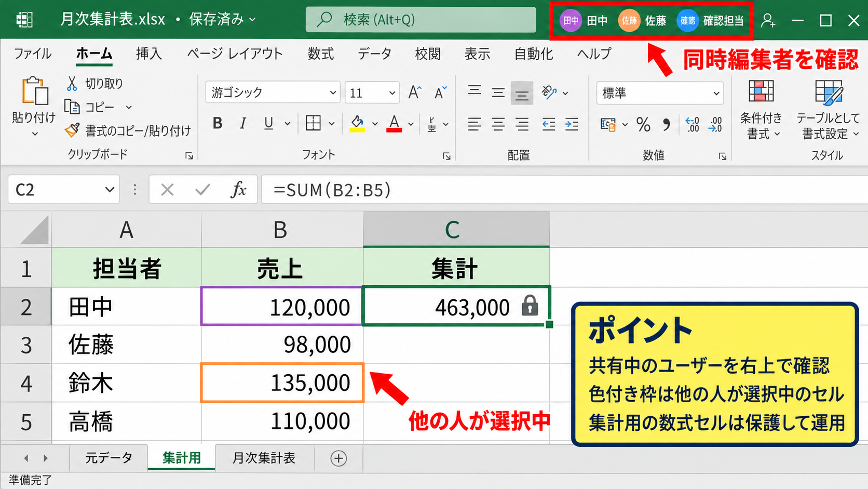This screenshot has height=489, width=868.
Task: Click the Increase Decimal icon
Action: click(x=693, y=124)
